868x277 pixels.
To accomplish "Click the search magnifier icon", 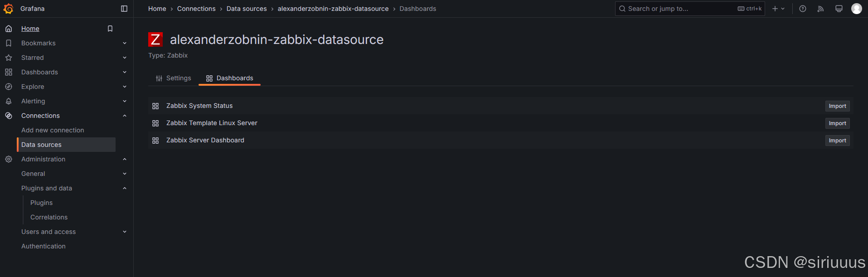I will point(622,9).
